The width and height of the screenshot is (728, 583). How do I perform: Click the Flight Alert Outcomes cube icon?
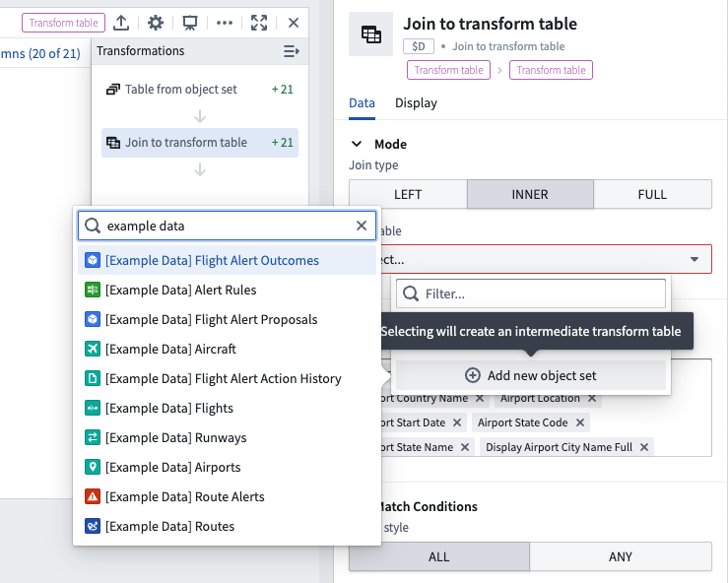[93, 260]
